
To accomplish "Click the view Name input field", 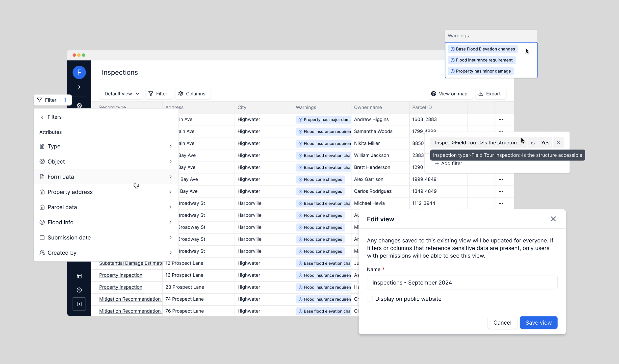I will 462,283.
